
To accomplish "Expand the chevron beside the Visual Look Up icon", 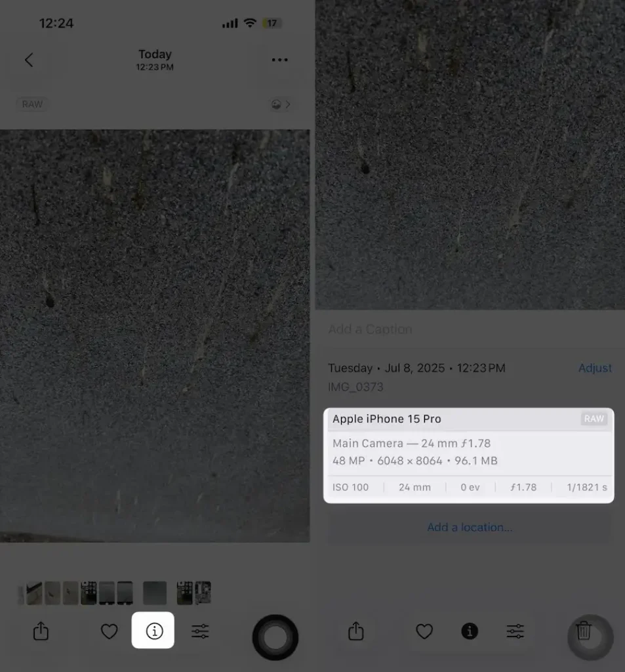I will coord(289,104).
